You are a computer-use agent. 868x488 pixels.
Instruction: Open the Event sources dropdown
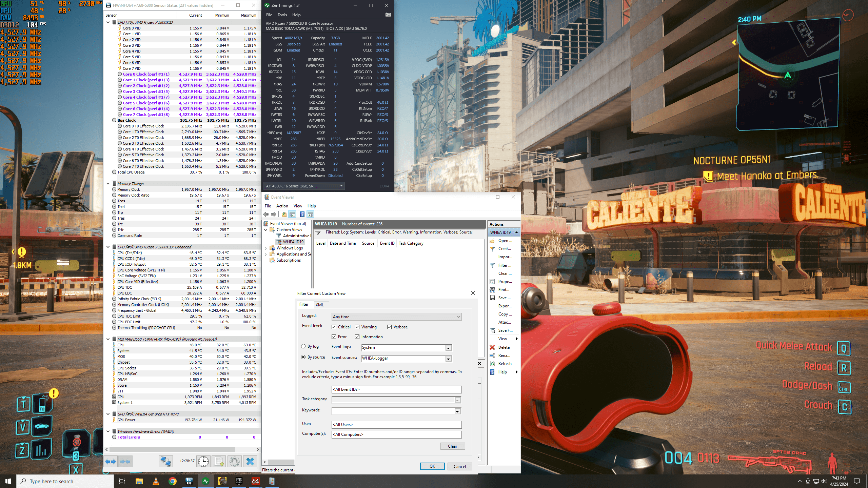(448, 359)
